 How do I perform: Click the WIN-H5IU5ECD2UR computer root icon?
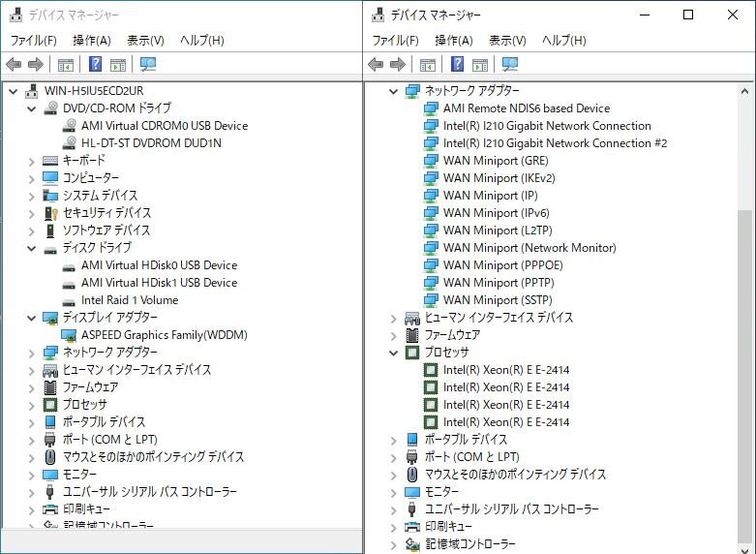pyautogui.click(x=32, y=91)
